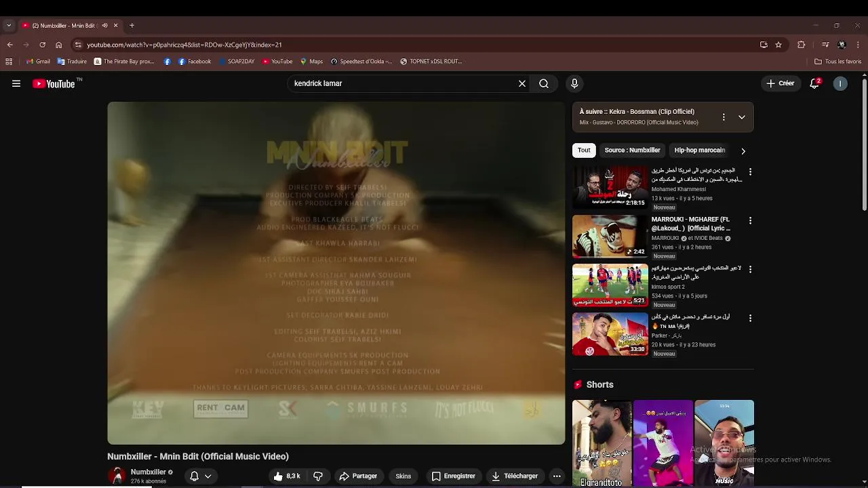
Task: Like the video (8,3 k)
Action: point(287,476)
